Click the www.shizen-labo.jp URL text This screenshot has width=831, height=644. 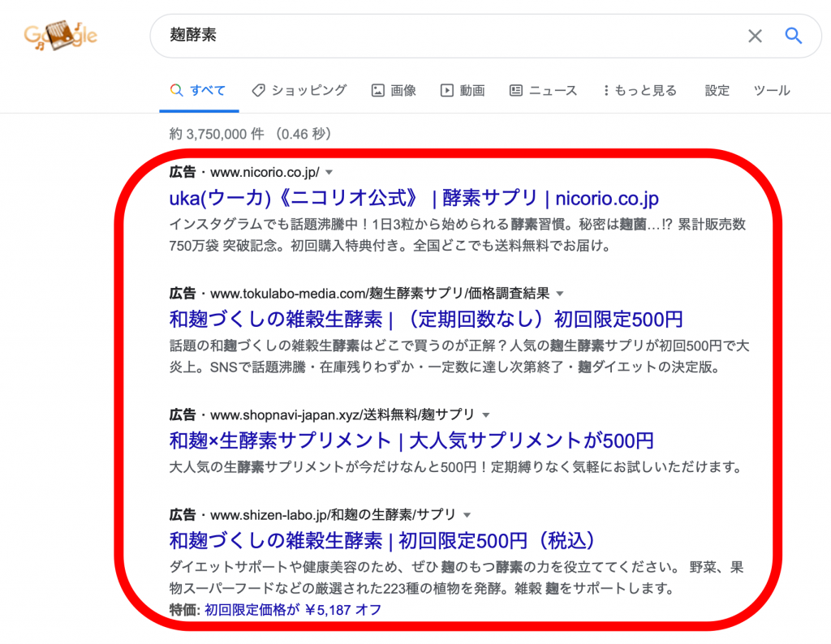click(x=333, y=515)
